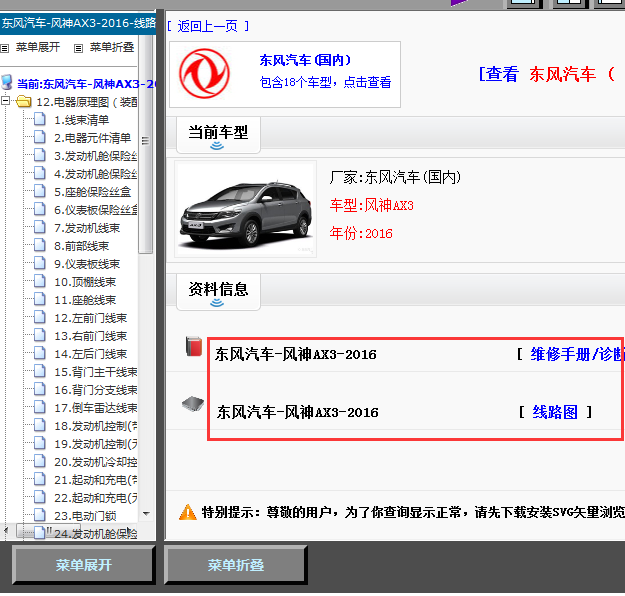Select tree item 21.起动和充电
This screenshot has height=596, width=625.
click(96, 480)
